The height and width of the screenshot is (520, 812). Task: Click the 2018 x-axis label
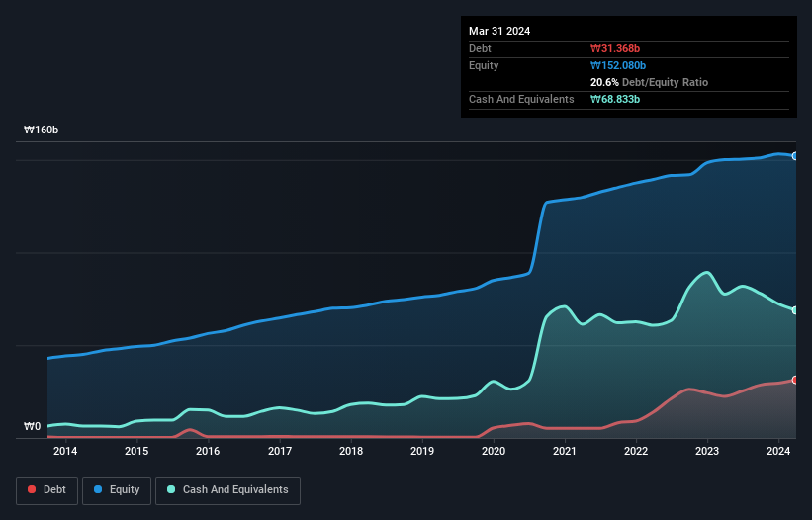[x=351, y=451]
